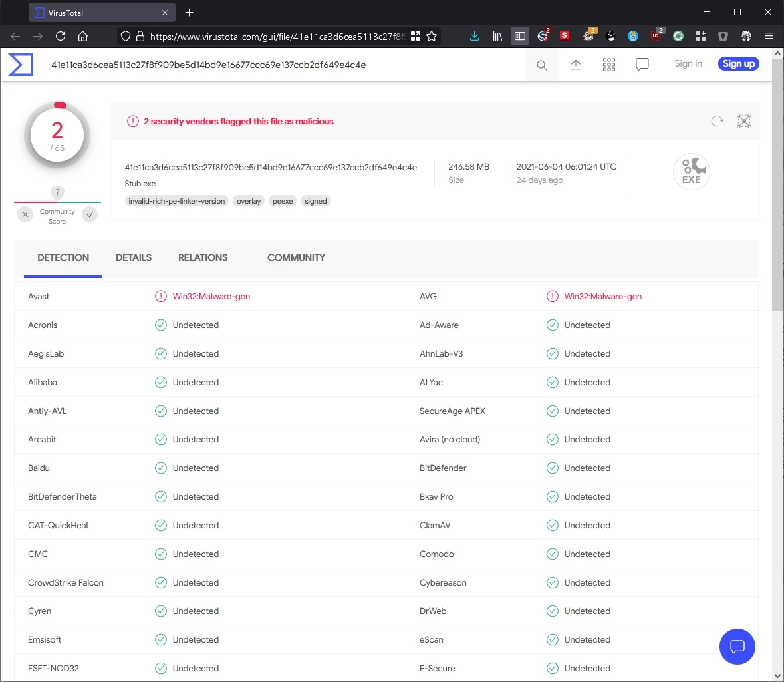The image size is (784, 682).
Task: Open Firefox downloads arrow
Action: coord(475,36)
